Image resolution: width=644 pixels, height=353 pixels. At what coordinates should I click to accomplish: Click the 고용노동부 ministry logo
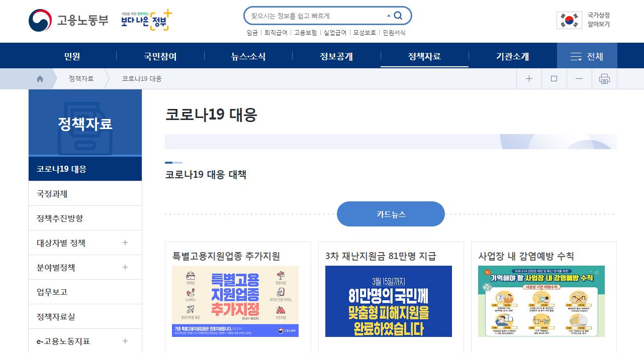[x=68, y=21]
